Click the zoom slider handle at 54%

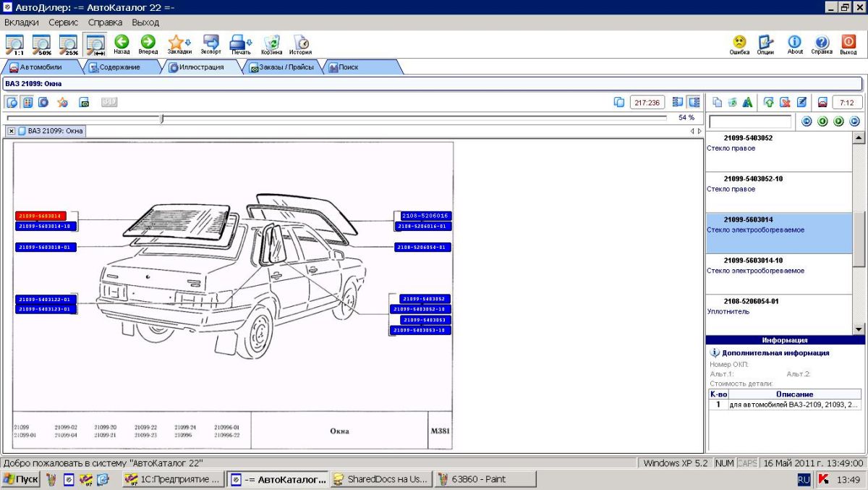pos(161,118)
